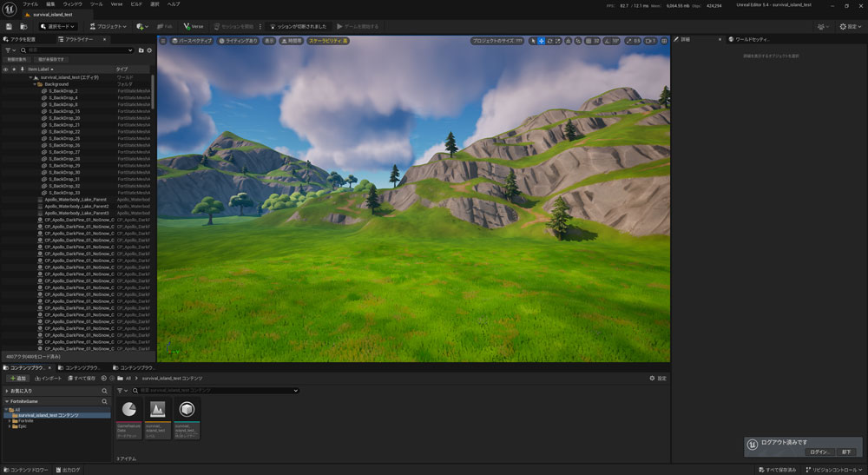Open the Outliner settings gear
The width and height of the screenshot is (868, 475).
149,50
